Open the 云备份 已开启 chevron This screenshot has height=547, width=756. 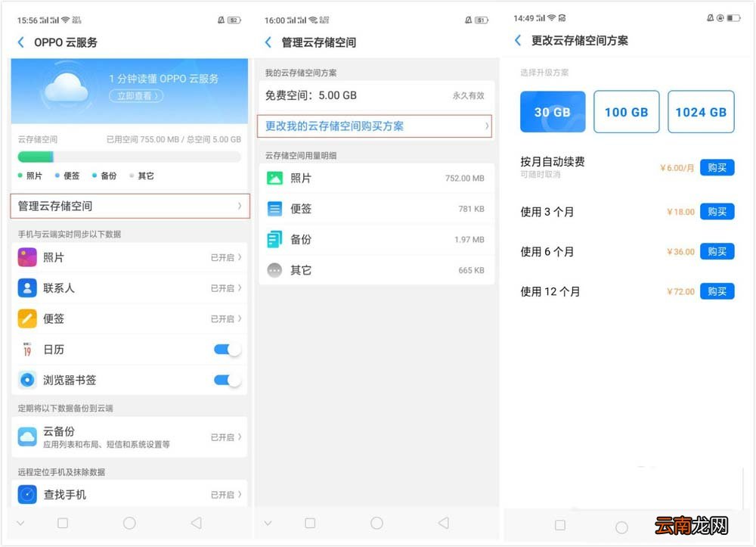tap(240, 437)
